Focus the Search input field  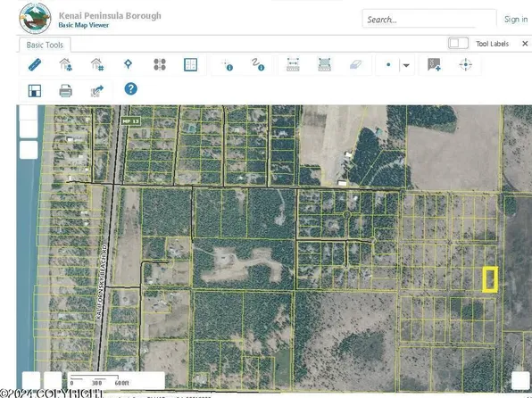429,20
